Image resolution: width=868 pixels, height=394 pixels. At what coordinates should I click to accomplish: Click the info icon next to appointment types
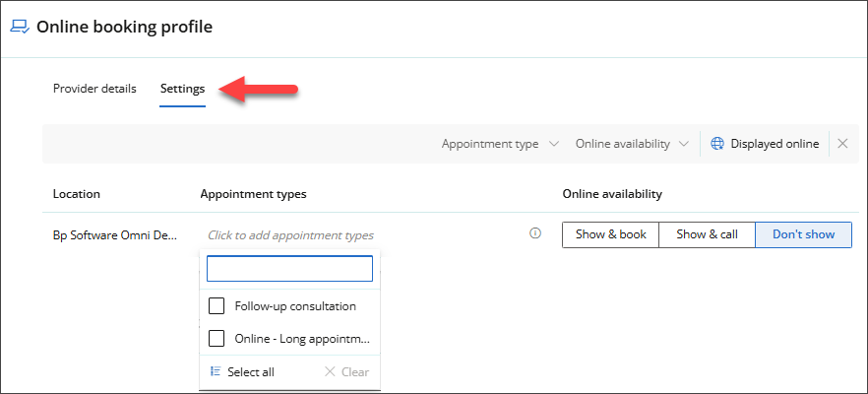[x=535, y=234]
